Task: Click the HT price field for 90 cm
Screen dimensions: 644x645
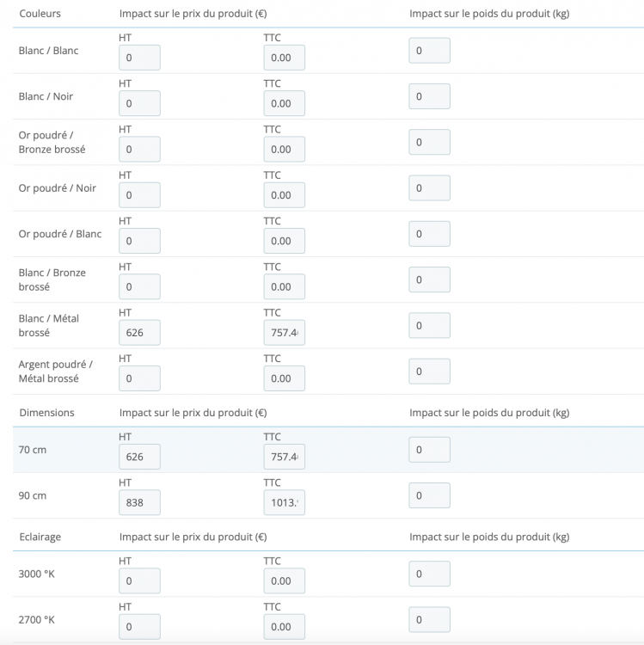Action: pos(139,502)
